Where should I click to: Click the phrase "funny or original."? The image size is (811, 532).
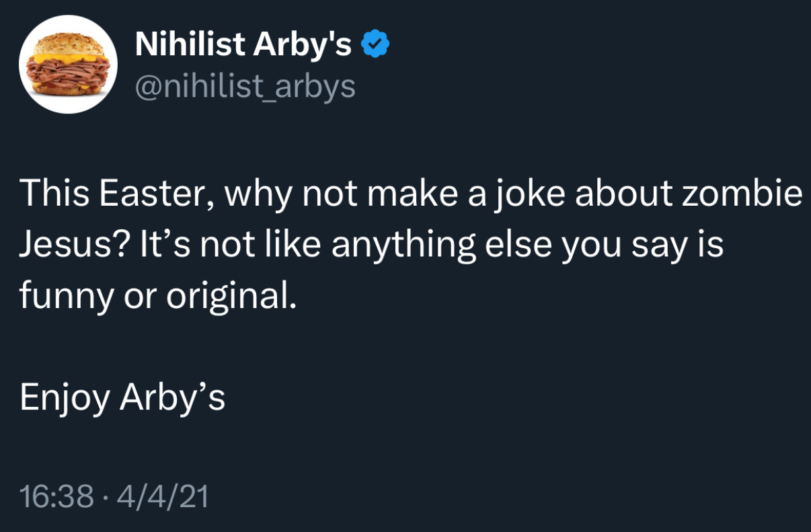(x=158, y=296)
